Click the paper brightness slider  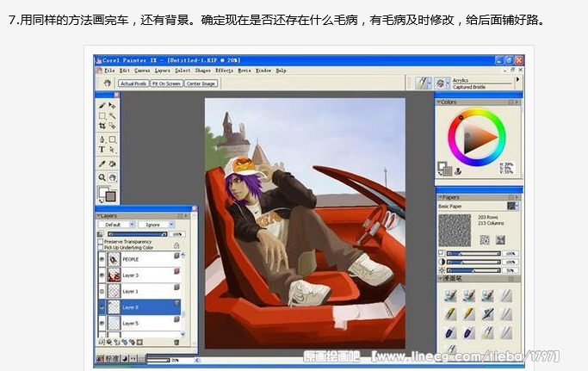pyautogui.click(x=474, y=270)
